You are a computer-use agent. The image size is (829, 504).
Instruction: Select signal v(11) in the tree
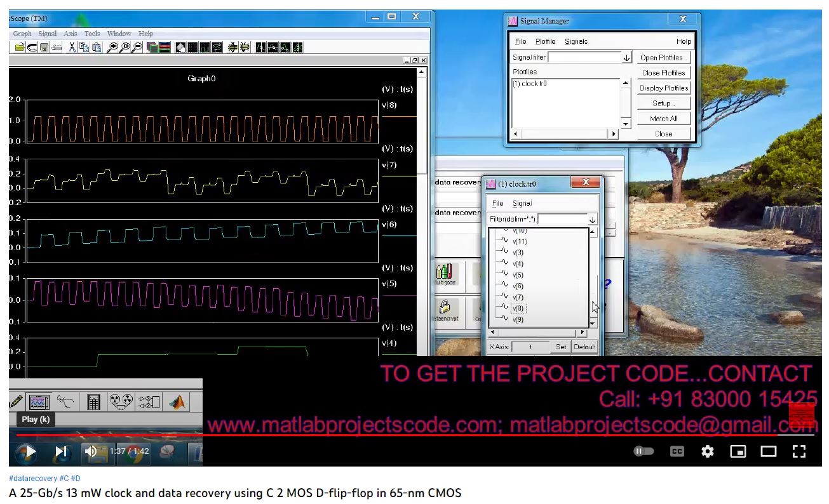[x=520, y=241]
